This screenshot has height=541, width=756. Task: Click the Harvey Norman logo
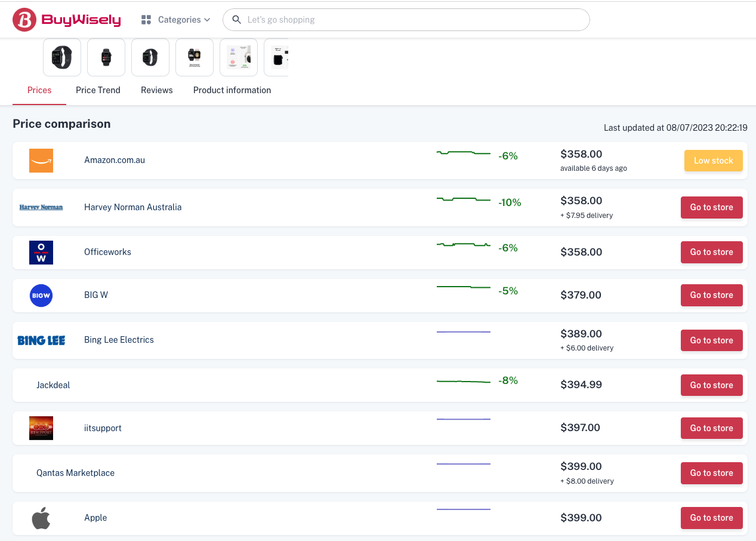click(41, 207)
